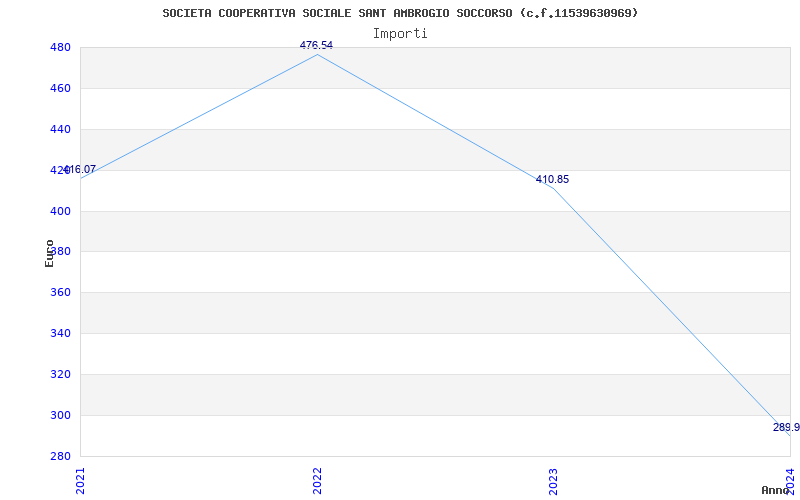The width and height of the screenshot is (800, 500).
Task: Click the chart title SOCIETA COOPERATIVA SOCIALE SANT AMBROGIO SOCCORSO
Action: click(x=400, y=13)
